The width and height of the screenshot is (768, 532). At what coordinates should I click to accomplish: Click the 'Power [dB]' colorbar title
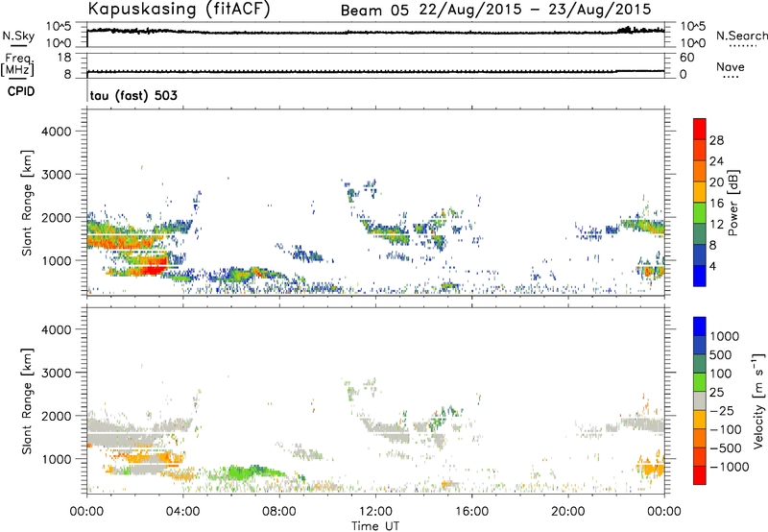coord(733,203)
